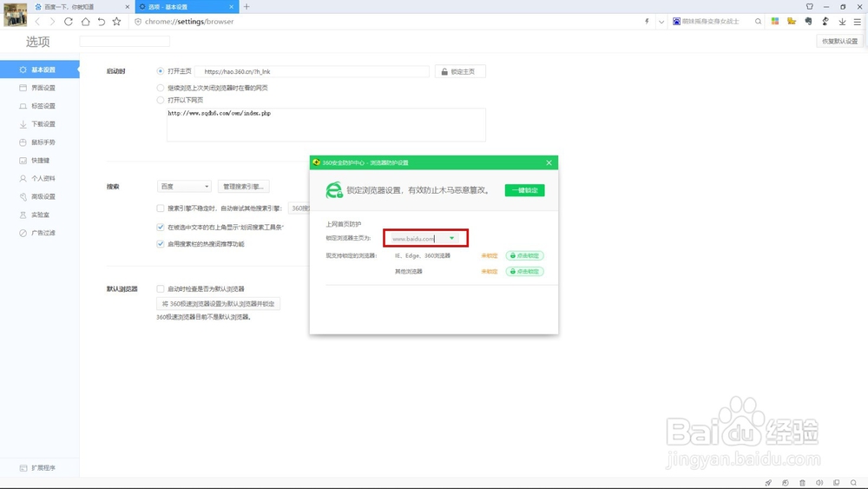The width and height of the screenshot is (868, 489).
Task: Toggle checkbox for unstable search engine fallback
Action: click(161, 208)
